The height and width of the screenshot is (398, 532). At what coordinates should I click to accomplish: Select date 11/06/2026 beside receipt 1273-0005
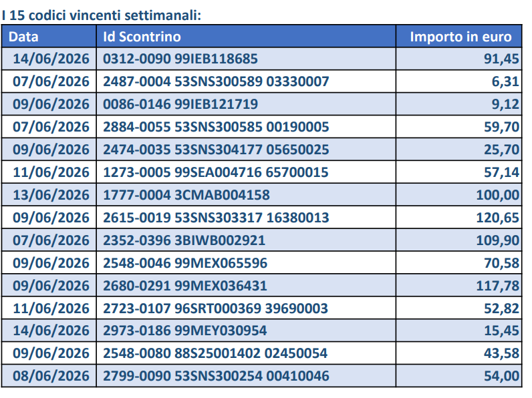click(x=49, y=172)
